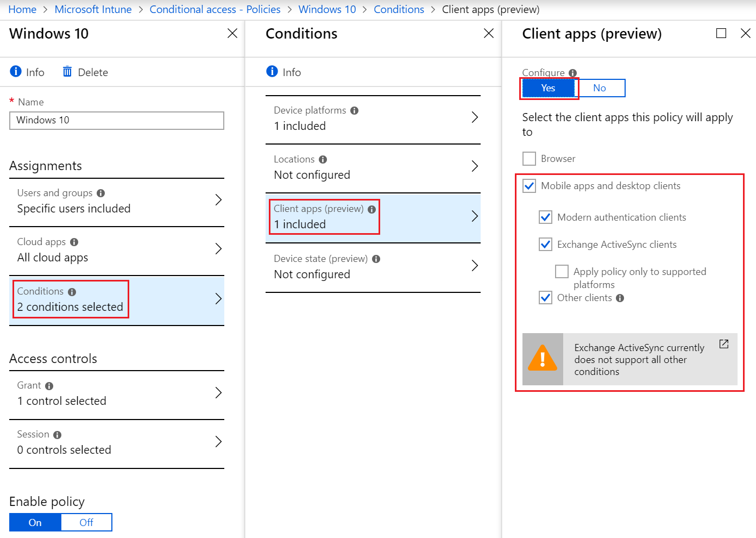The image size is (756, 538).
Task: Click info icon next to Device platforms
Action: (x=355, y=110)
